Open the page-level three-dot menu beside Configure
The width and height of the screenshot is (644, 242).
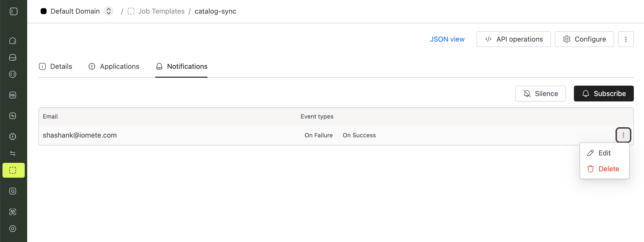click(x=625, y=39)
